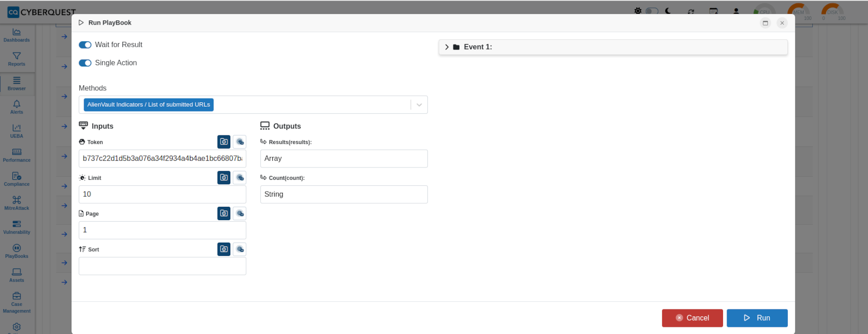The width and height of the screenshot is (868, 334).
Task: Click the Inputs section heading
Action: [x=97, y=126]
